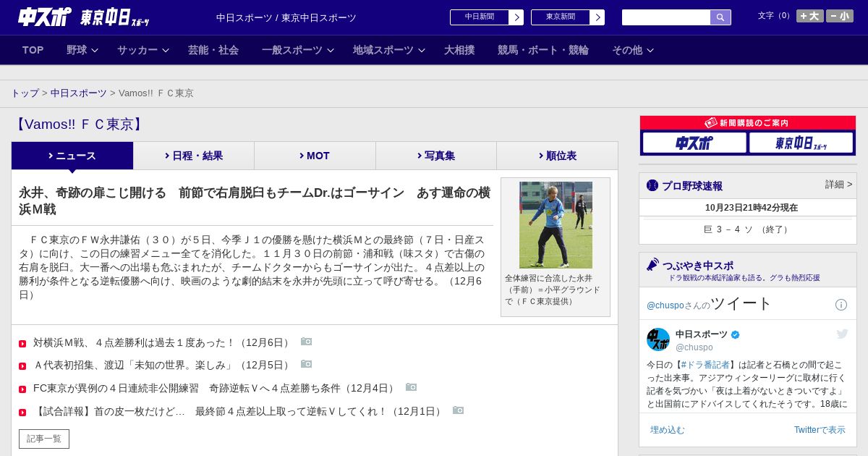The width and height of the screenshot is (868, 456).
Task: Click the 新聞購読のご案内 banner header
Action: [748, 123]
